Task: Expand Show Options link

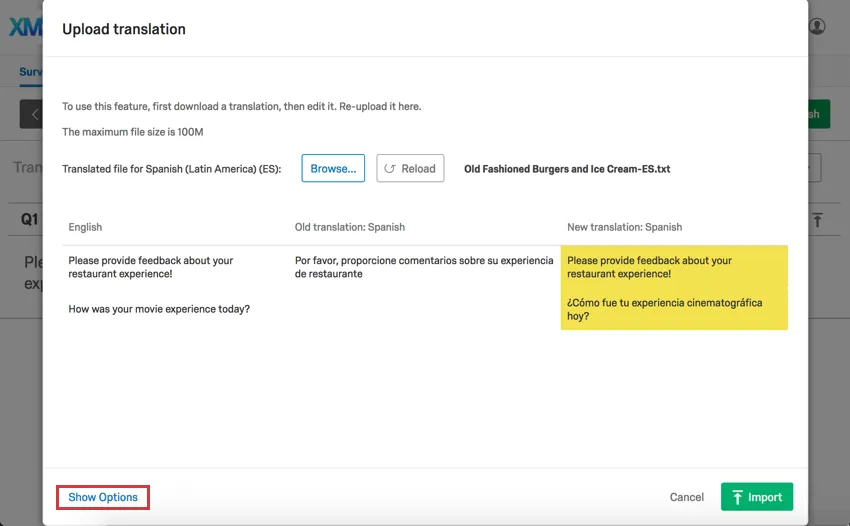Action: pyautogui.click(x=103, y=497)
